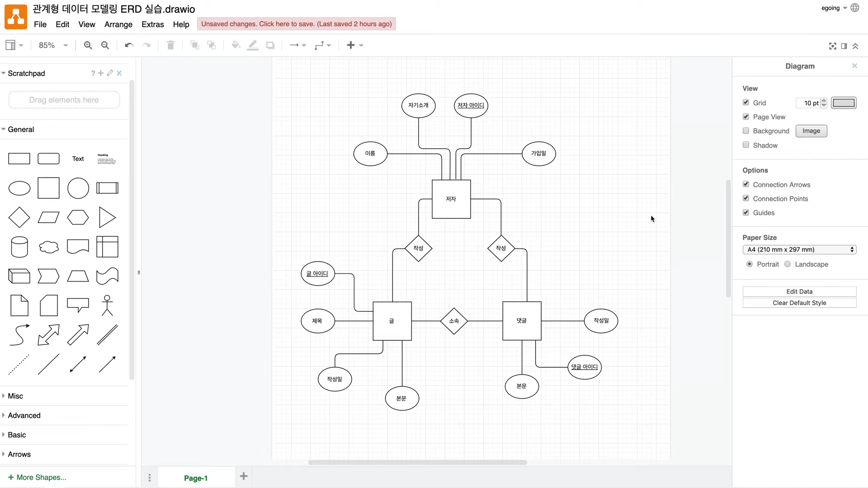The width and height of the screenshot is (868, 488).
Task: Enable the Background checkbox
Action: click(746, 131)
